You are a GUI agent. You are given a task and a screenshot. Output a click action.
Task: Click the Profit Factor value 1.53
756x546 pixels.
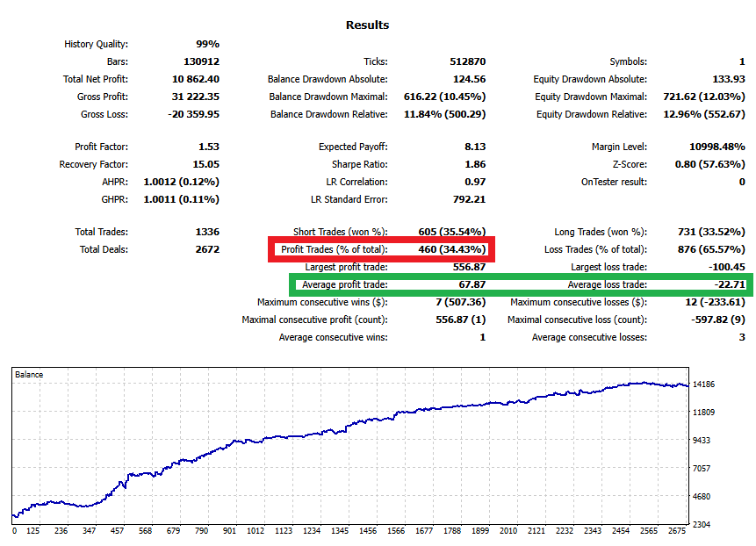tap(208, 147)
